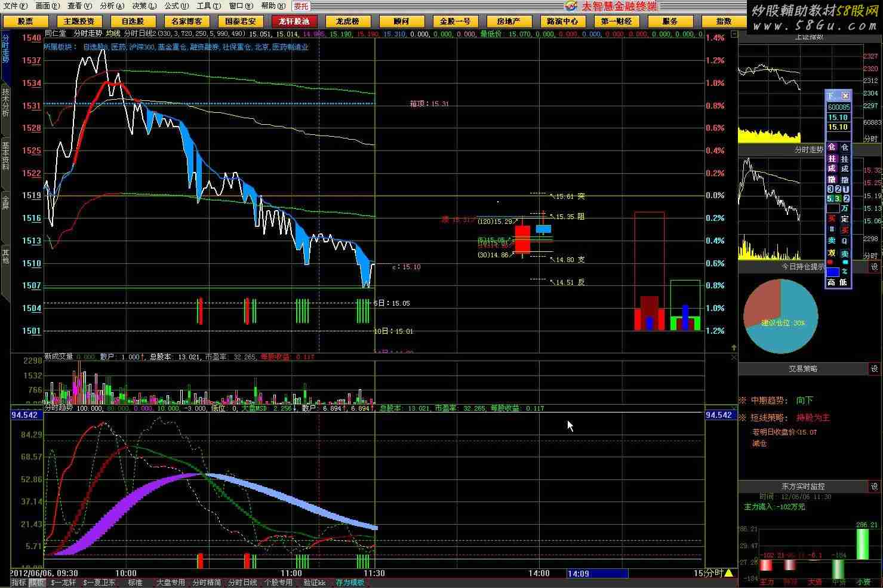Choose the 分时精简 template tab

click(207, 582)
